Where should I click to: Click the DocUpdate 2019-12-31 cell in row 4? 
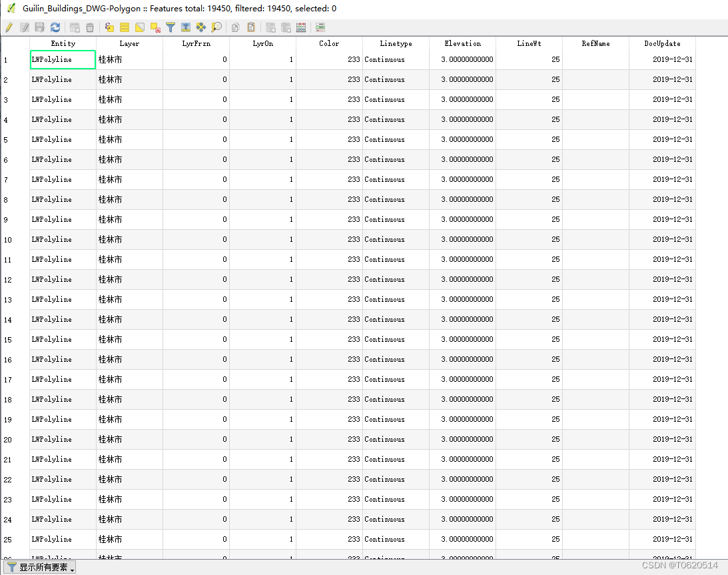pyautogui.click(x=662, y=119)
